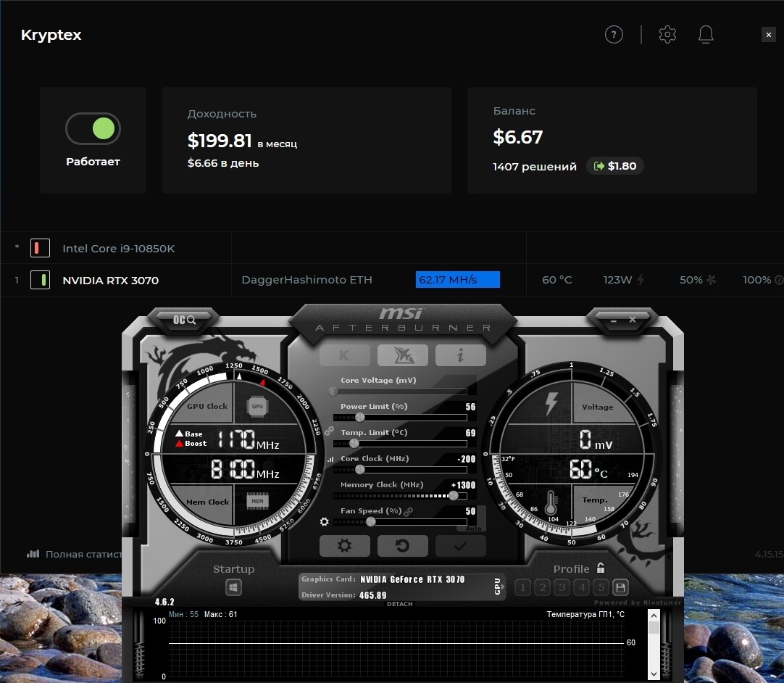The image size is (784, 683).
Task: Click the Afterburner apply checkmark button
Action: coord(461,545)
